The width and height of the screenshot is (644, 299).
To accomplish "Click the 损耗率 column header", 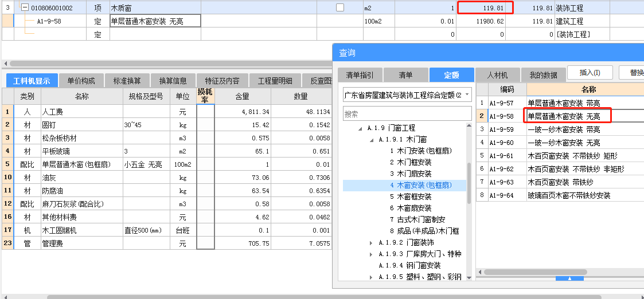I will pyautogui.click(x=205, y=96).
